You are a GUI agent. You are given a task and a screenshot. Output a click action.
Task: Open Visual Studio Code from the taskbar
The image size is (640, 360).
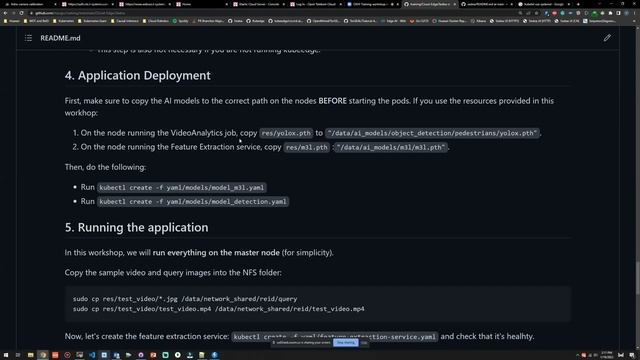coord(92,355)
